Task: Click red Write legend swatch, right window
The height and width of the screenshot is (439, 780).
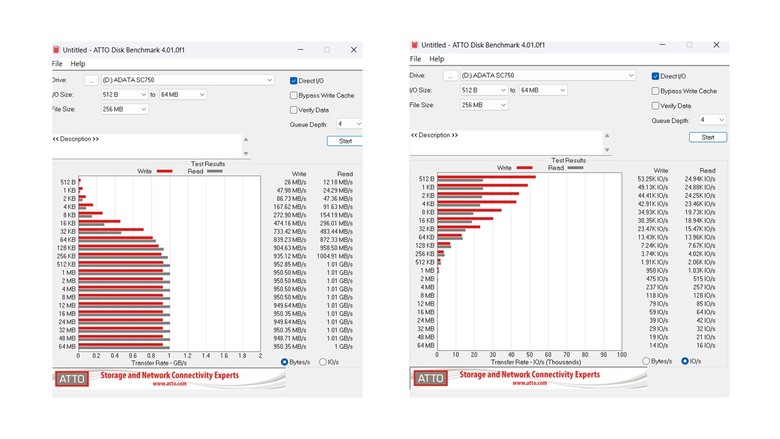Action: [524, 168]
